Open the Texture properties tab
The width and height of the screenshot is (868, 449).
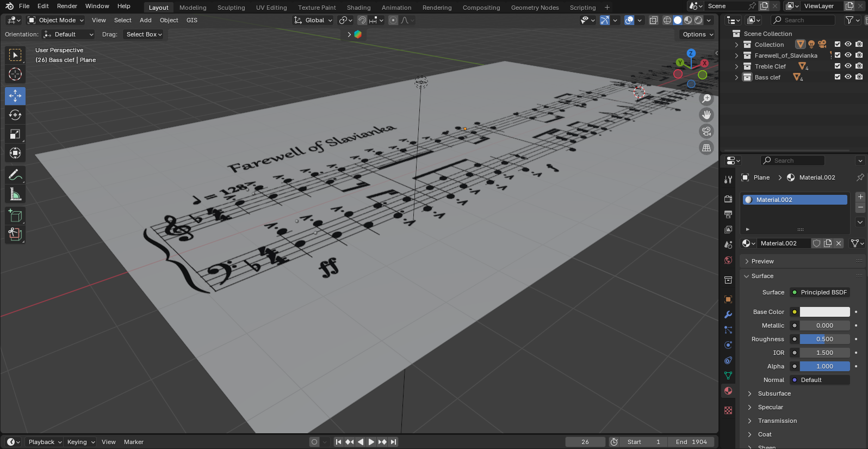tap(728, 410)
